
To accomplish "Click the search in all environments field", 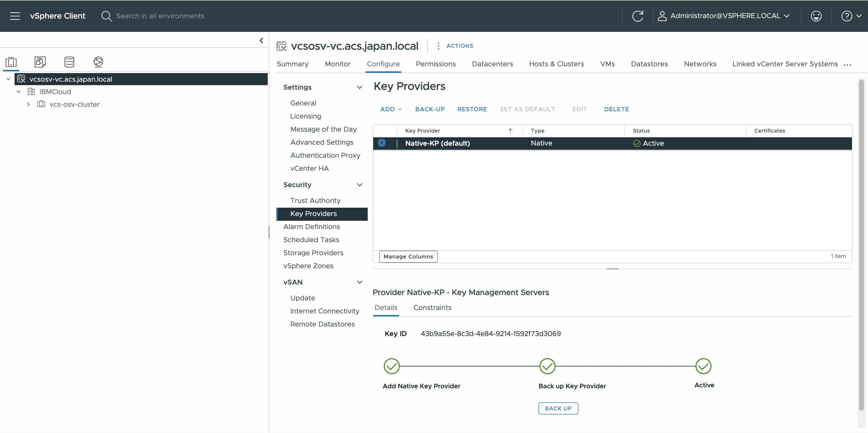I will 160,16.
